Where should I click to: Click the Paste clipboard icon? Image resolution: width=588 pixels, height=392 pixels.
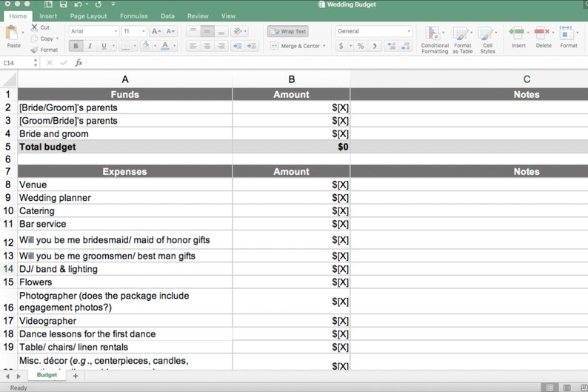(12, 33)
